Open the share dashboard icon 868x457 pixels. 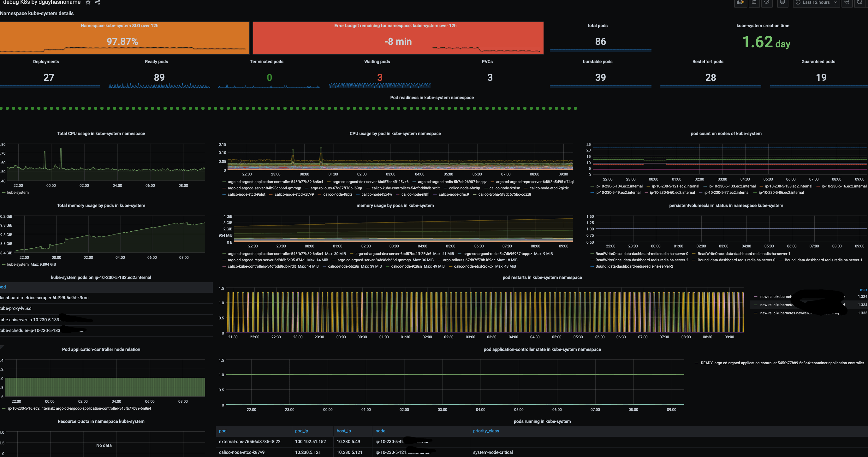(98, 2)
